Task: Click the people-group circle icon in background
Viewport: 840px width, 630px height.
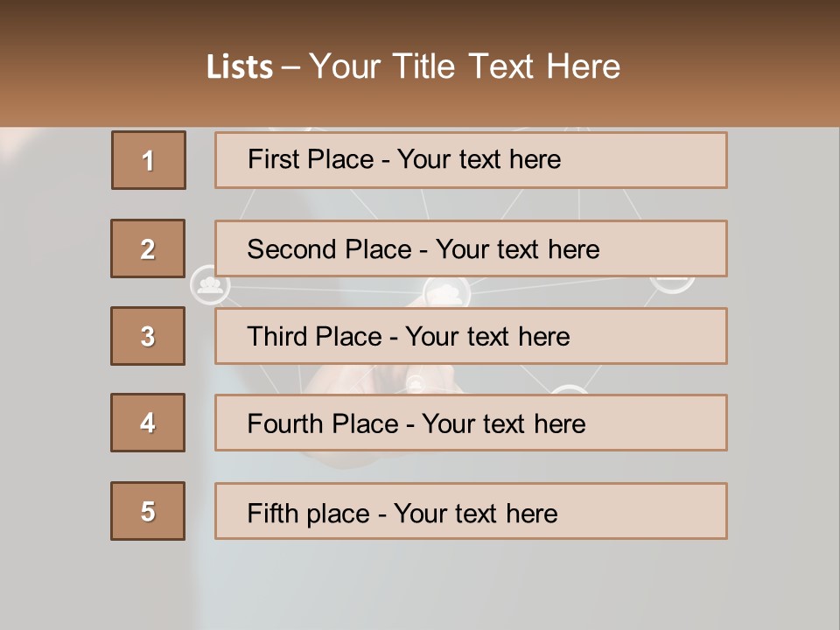Action: pyautogui.click(x=209, y=286)
